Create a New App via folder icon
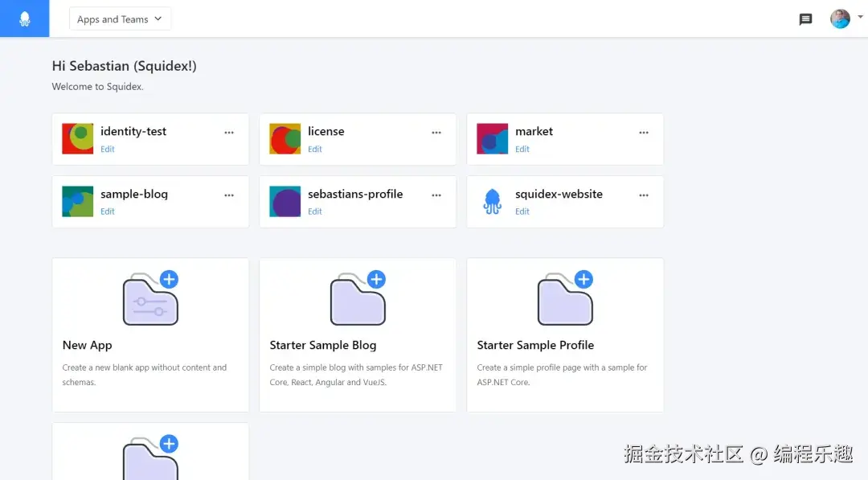The image size is (868, 480). (150, 297)
